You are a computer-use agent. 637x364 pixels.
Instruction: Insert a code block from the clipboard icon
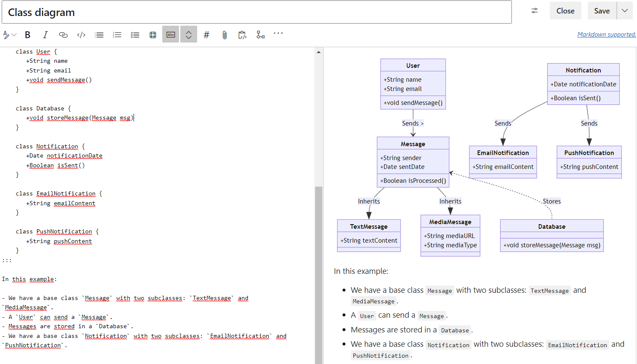[242, 34]
